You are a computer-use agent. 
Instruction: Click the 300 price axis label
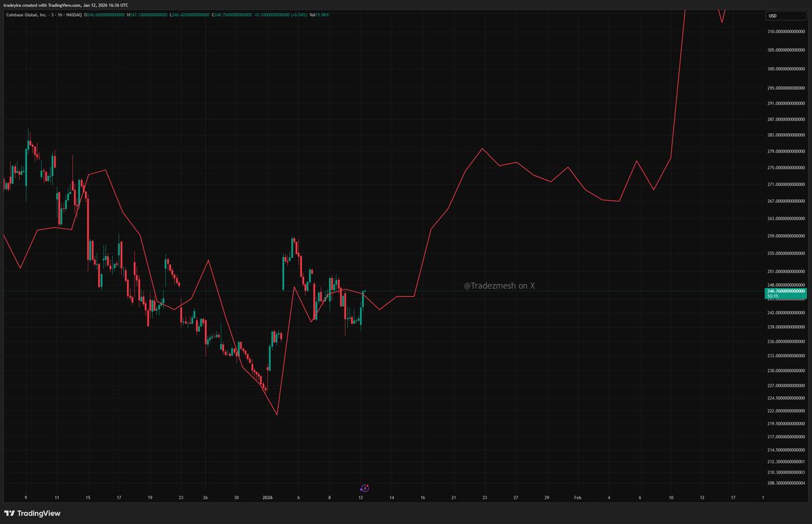click(x=786, y=68)
